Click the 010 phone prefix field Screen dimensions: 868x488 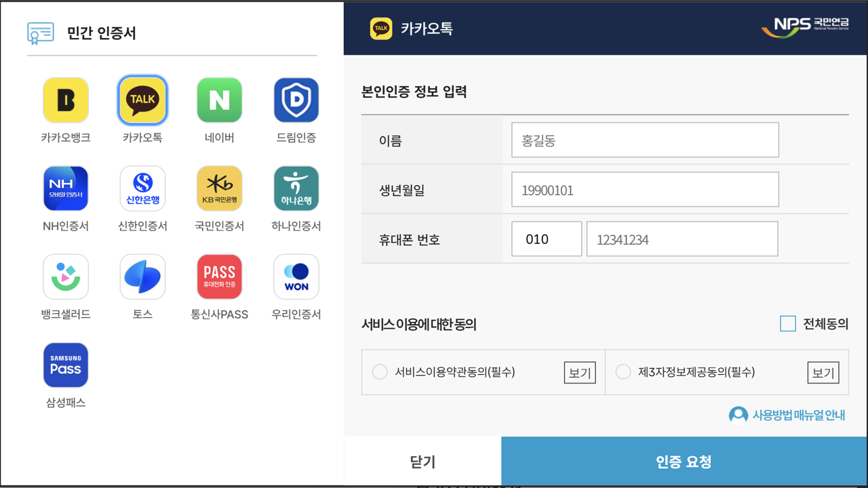click(x=547, y=239)
